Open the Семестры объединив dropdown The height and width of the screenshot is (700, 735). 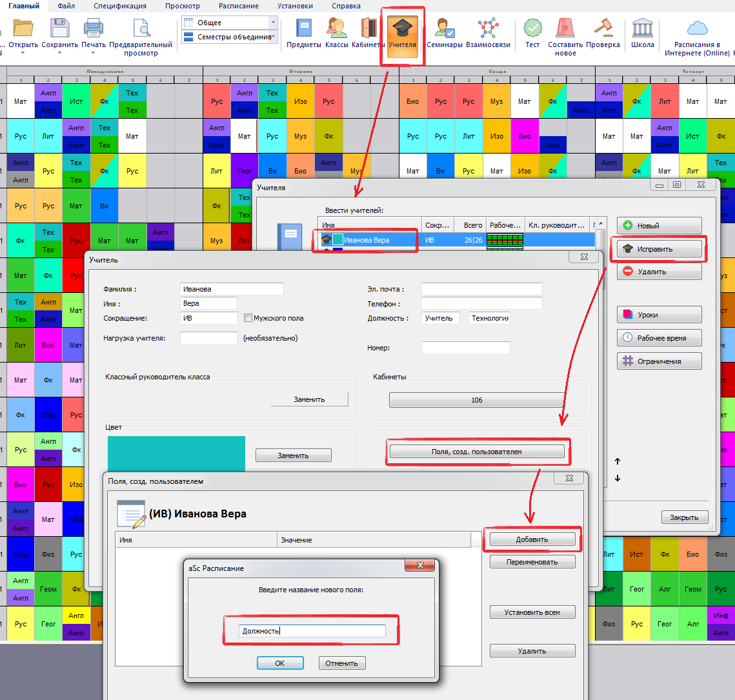click(x=273, y=37)
